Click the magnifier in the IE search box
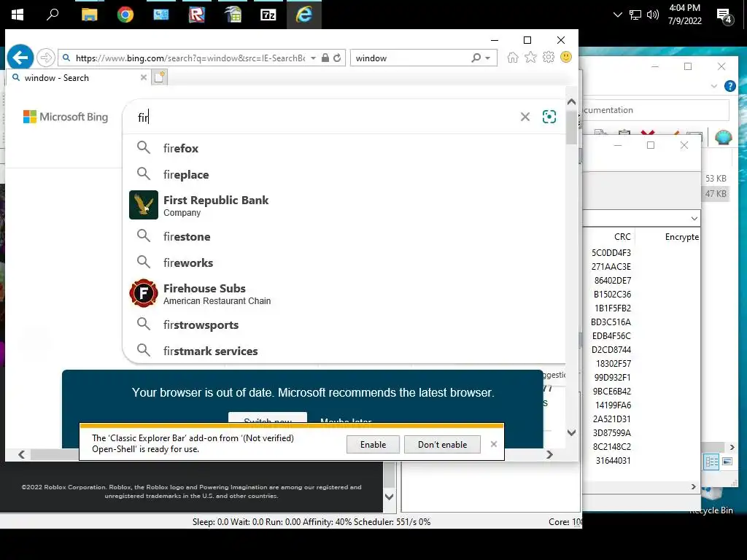Screen dimensions: 747x560 (476, 58)
